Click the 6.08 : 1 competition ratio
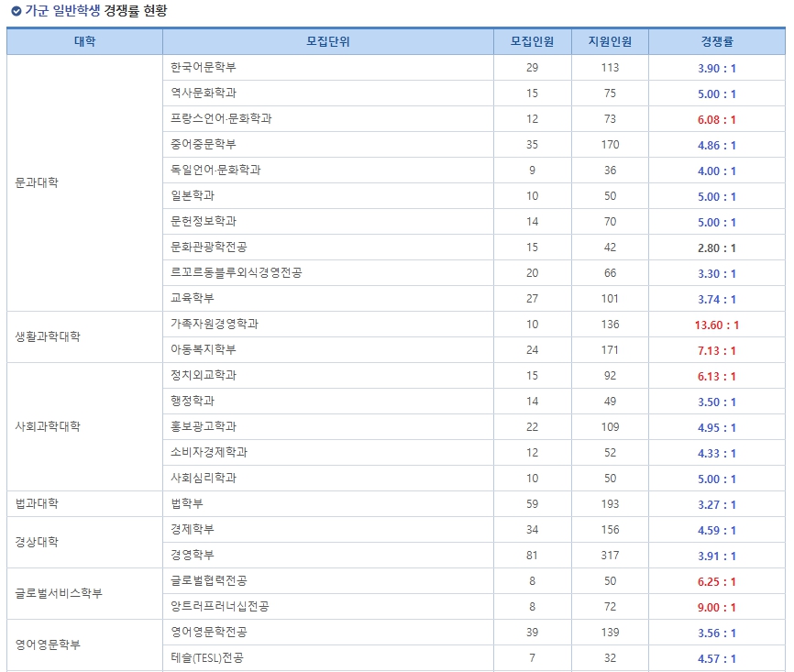Image resolution: width=794 pixels, height=672 pixels. [x=717, y=120]
